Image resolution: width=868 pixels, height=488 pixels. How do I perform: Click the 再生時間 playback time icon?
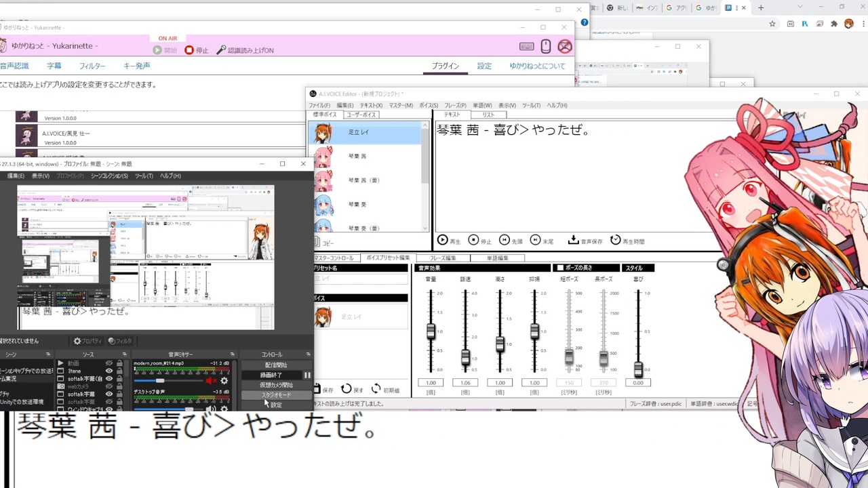coord(614,240)
